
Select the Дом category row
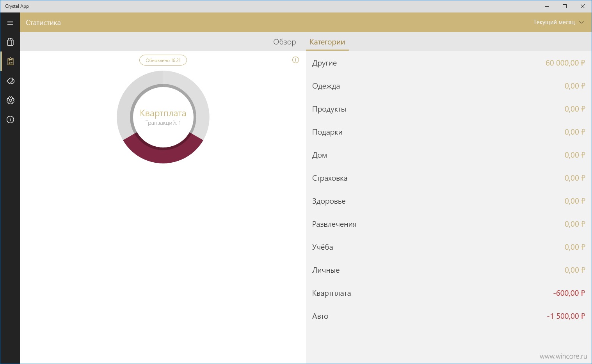(449, 155)
